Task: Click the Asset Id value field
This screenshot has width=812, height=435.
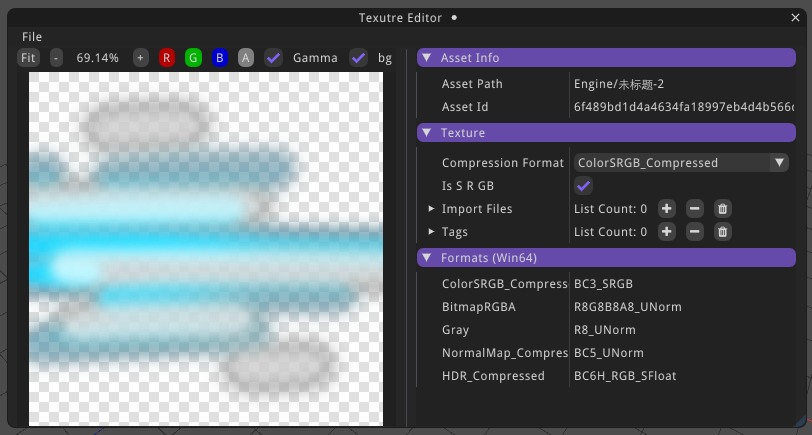Action: click(x=684, y=107)
